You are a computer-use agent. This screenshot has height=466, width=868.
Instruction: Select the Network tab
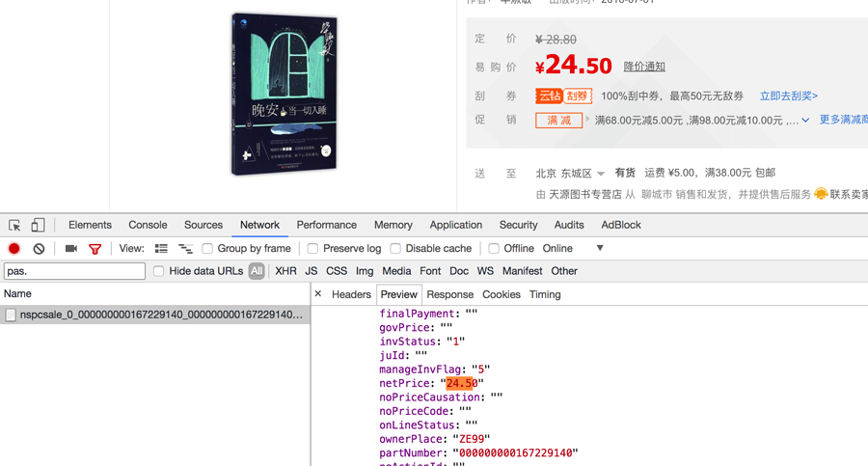coord(259,225)
